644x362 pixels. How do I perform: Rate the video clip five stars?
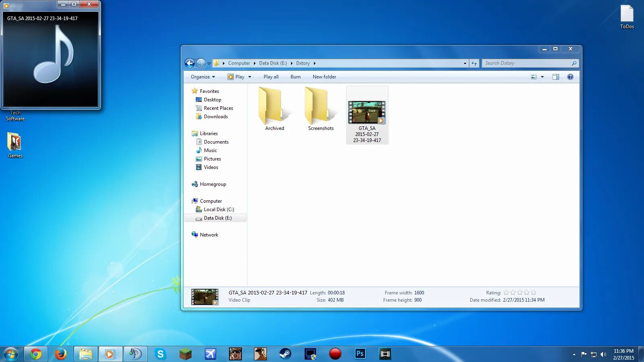tap(533, 292)
